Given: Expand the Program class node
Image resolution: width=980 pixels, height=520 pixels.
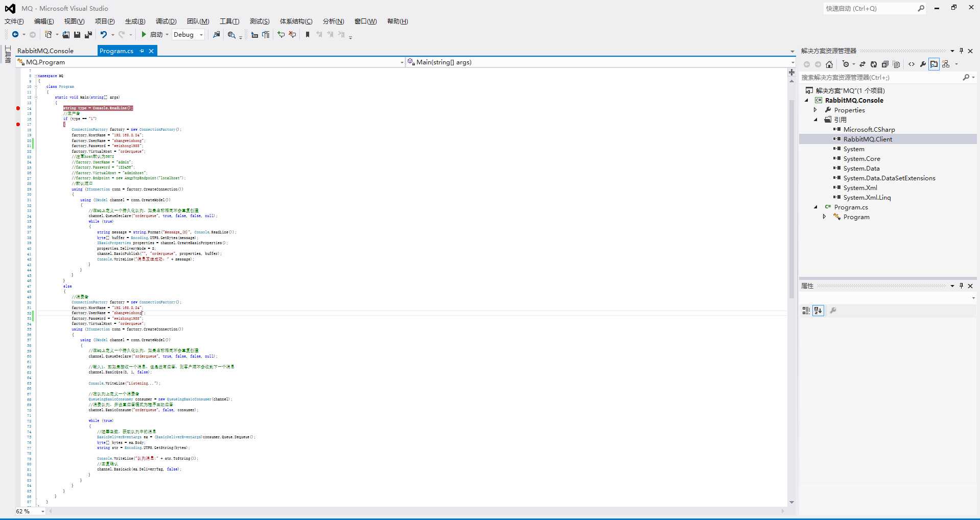Looking at the screenshot, I should pos(824,217).
